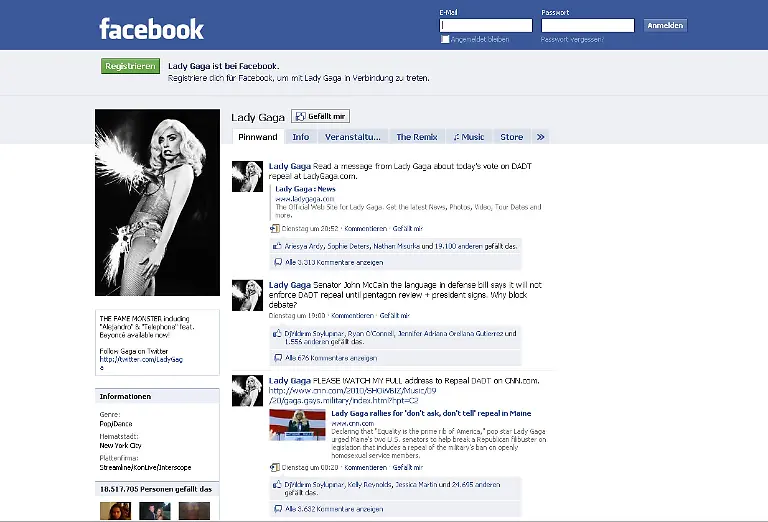Screen dimensions: 768x522
Task: Open the cnn.com SHOWBIZ URL link
Action: point(352,396)
